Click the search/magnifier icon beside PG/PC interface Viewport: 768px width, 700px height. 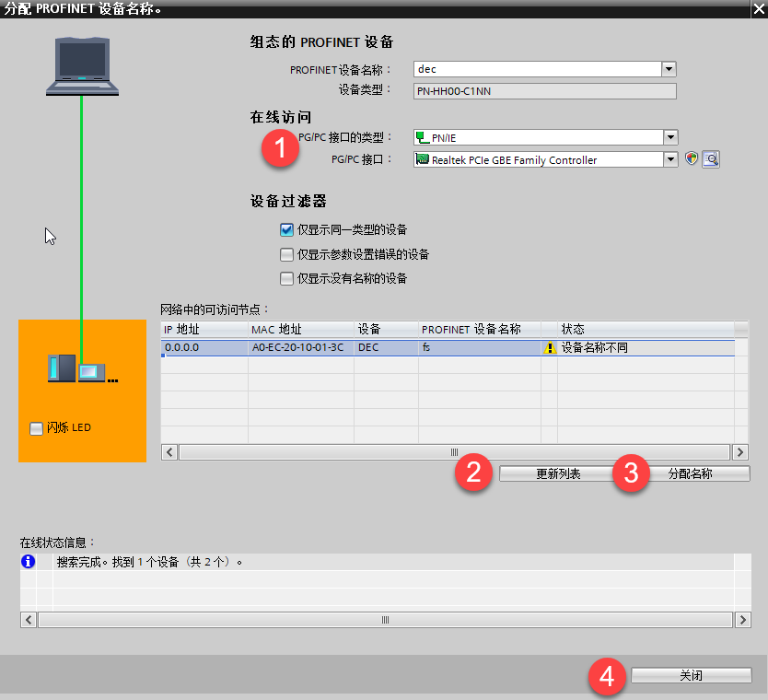pos(711,159)
